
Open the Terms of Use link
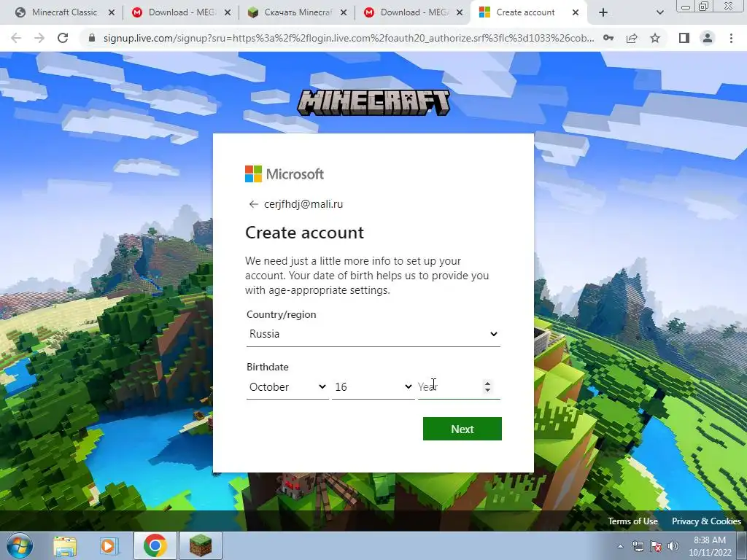pyautogui.click(x=632, y=521)
